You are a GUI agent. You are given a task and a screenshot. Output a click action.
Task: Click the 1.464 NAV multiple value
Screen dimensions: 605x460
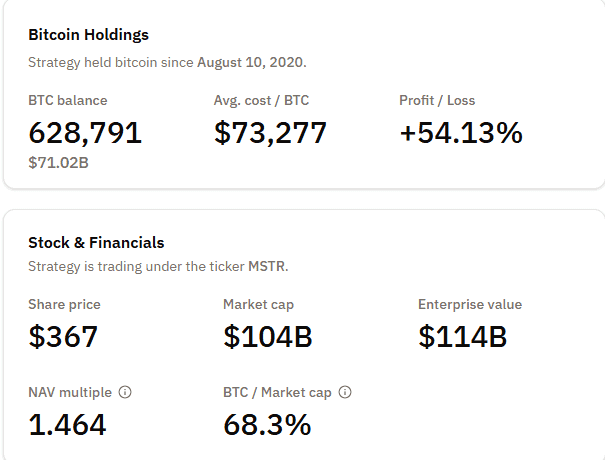67,425
